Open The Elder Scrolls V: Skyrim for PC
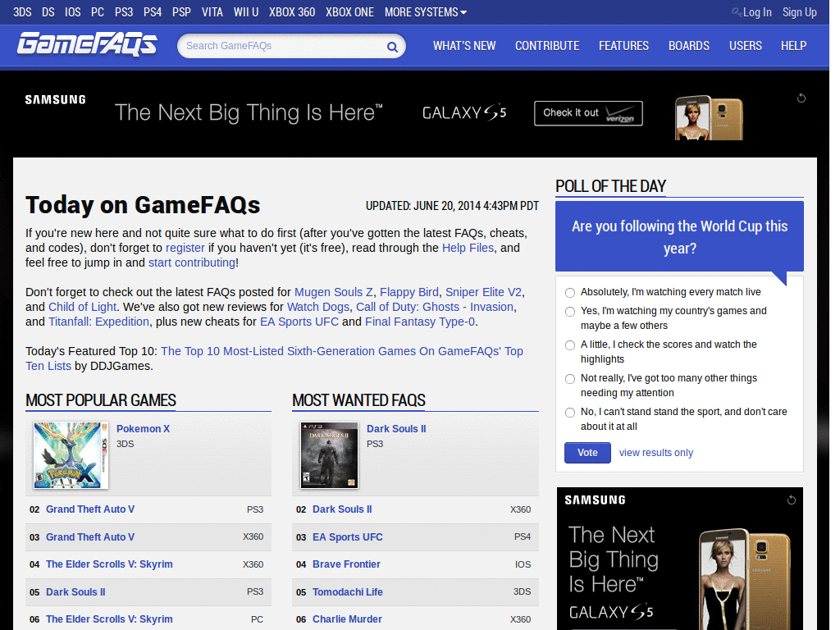This screenshot has width=840, height=630. [x=109, y=619]
